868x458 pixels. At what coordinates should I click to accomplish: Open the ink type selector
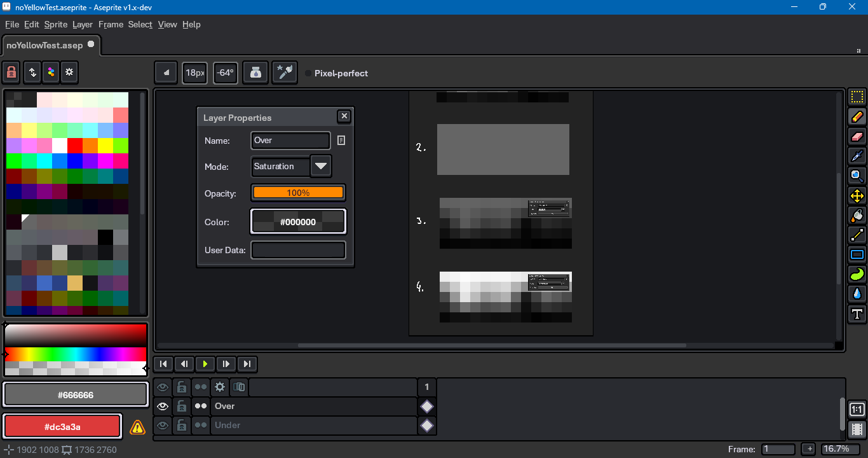(255, 73)
